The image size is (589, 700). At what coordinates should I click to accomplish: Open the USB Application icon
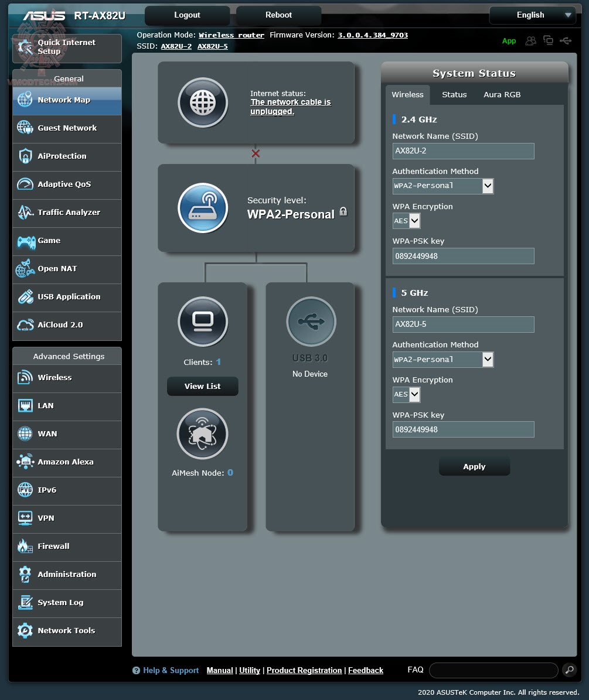[x=25, y=296]
